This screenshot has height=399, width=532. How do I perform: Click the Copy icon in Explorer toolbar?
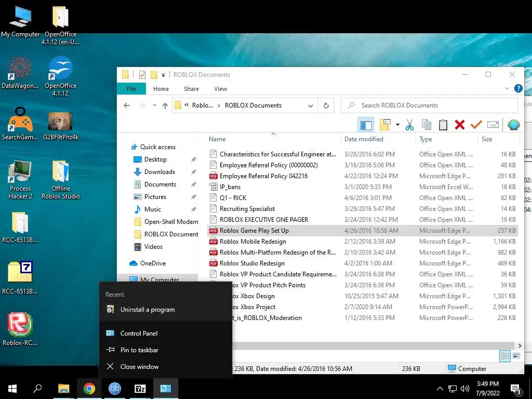(426, 125)
